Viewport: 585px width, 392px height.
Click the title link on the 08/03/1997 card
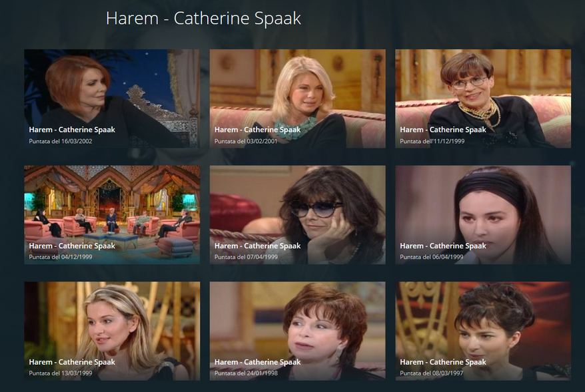click(x=443, y=362)
